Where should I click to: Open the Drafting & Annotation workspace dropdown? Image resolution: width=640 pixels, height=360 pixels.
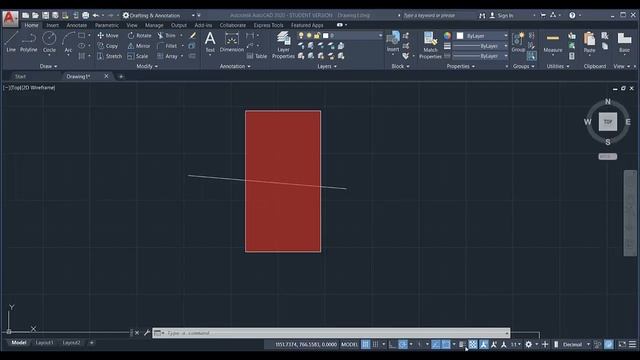click(159, 15)
